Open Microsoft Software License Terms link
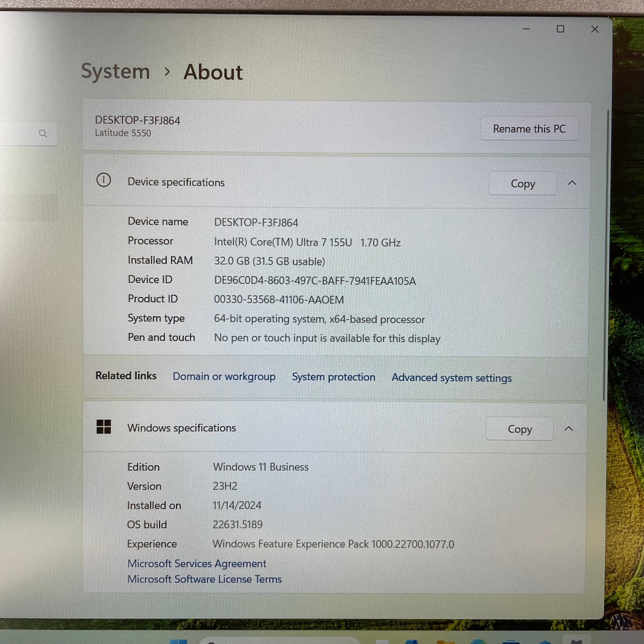 point(205,579)
